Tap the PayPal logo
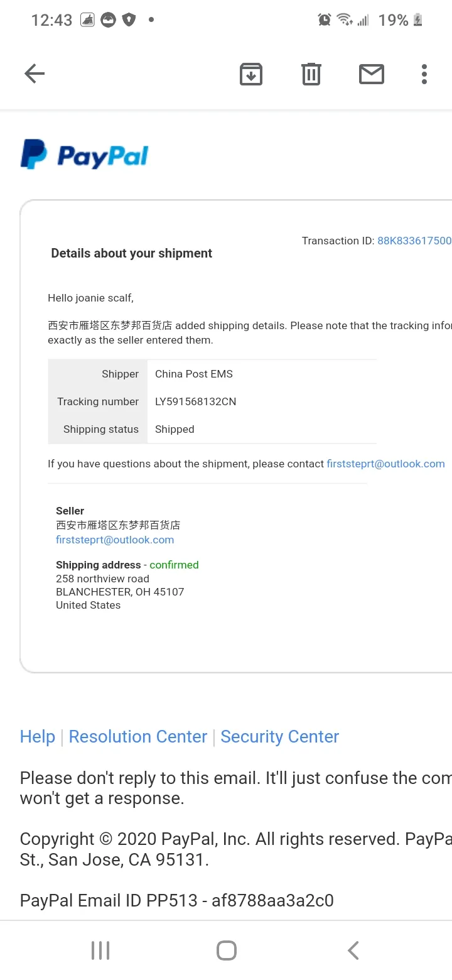The width and height of the screenshot is (452, 980). point(85,155)
